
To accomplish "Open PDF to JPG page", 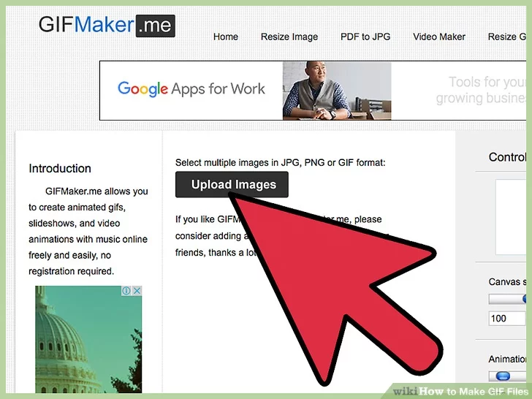I will (365, 37).
